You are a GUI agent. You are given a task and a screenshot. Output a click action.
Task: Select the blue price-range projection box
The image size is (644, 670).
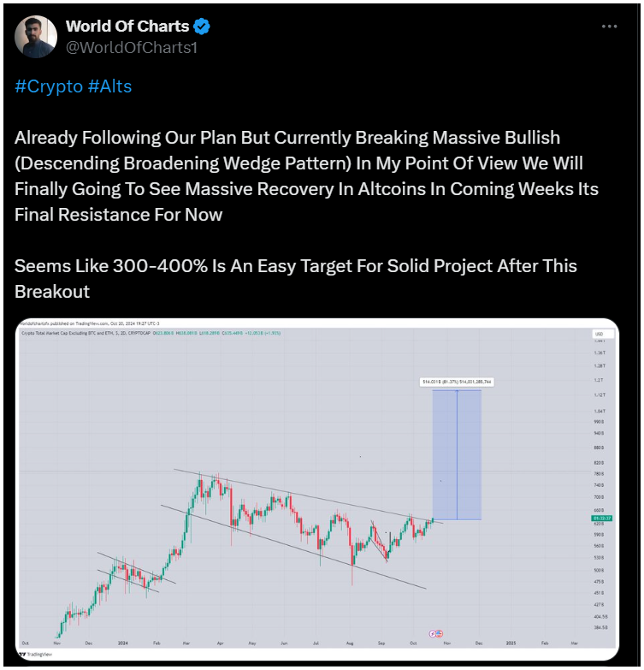(x=457, y=455)
